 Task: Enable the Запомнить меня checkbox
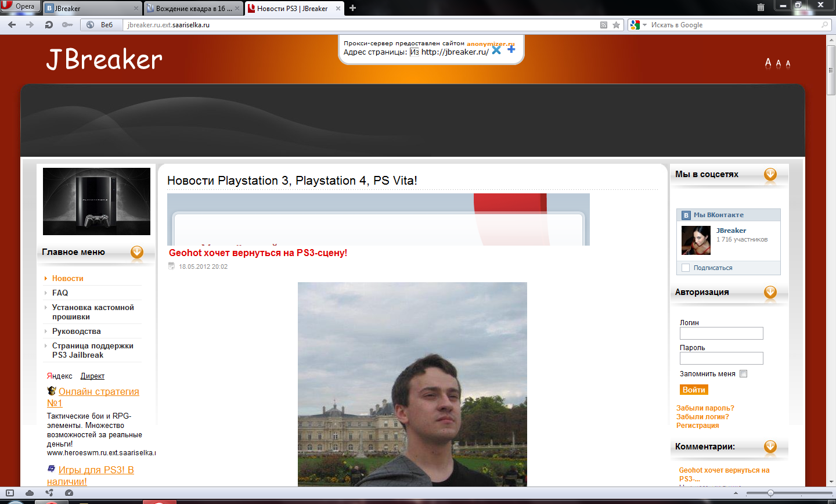(744, 374)
